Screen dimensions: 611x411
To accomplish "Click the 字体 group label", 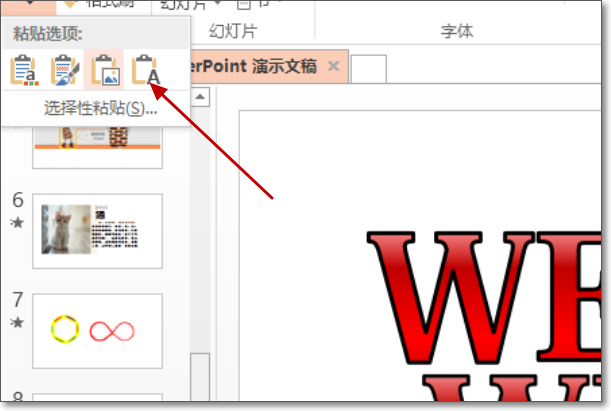I will [457, 31].
